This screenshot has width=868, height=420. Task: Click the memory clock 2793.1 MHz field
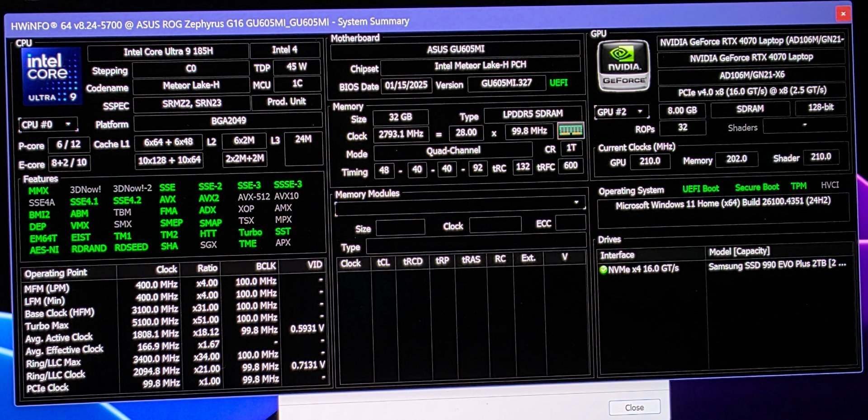[x=401, y=134]
